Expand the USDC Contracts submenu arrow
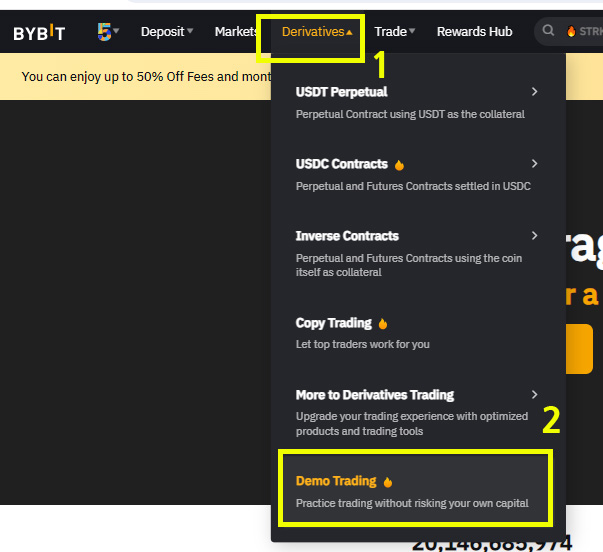Viewport: 603px width, 552px height. coord(535,164)
